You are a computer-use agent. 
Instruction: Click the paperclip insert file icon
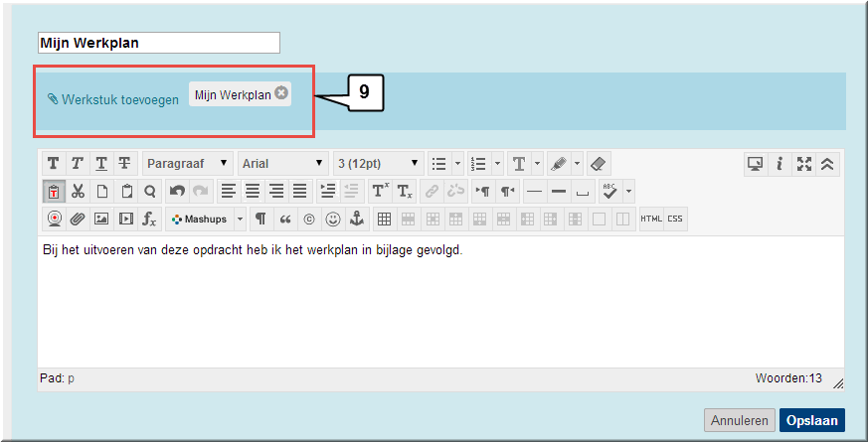pos(79,220)
